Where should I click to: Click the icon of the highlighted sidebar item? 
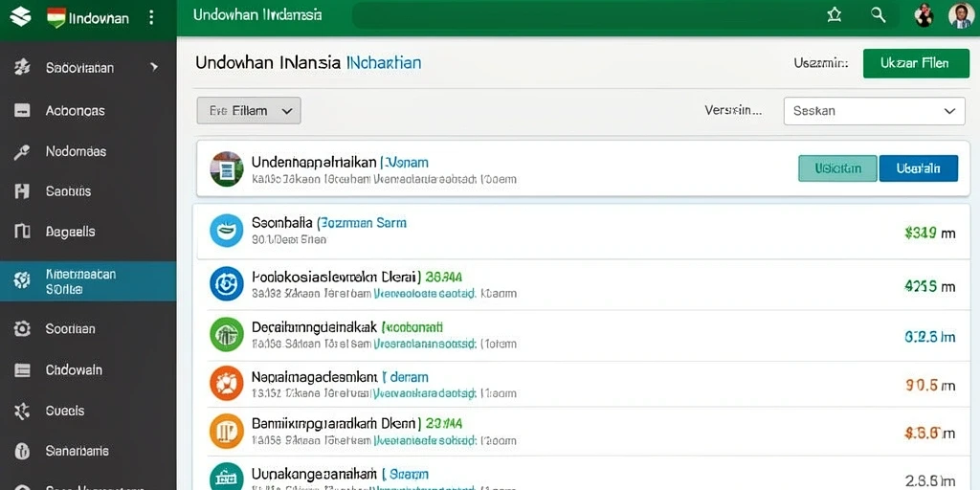point(22,280)
